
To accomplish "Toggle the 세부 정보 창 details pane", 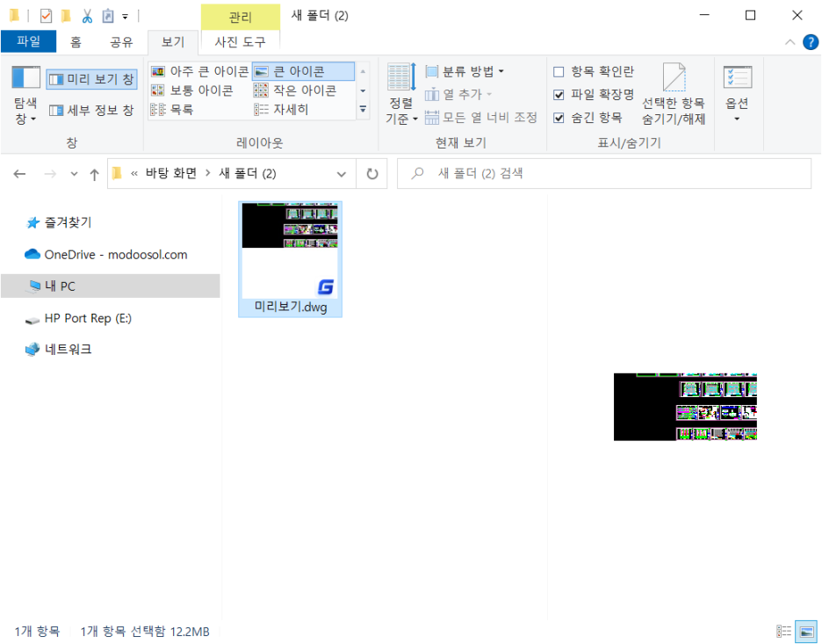I will pos(91,110).
